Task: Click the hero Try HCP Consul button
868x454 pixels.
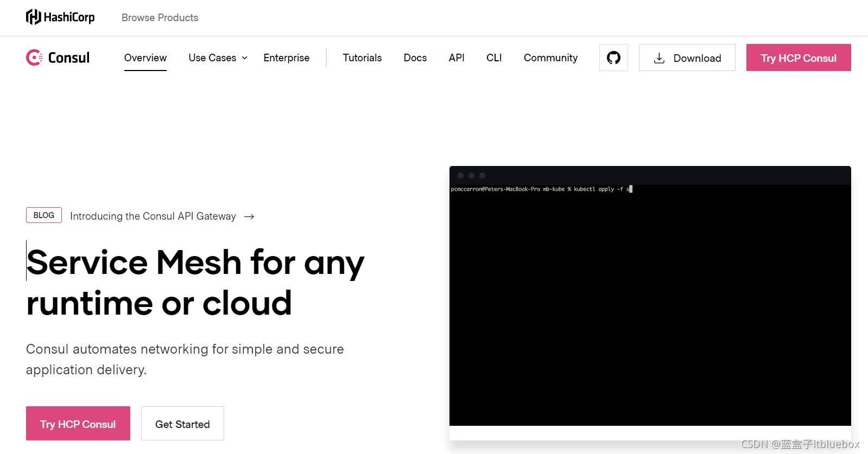Action: point(78,424)
